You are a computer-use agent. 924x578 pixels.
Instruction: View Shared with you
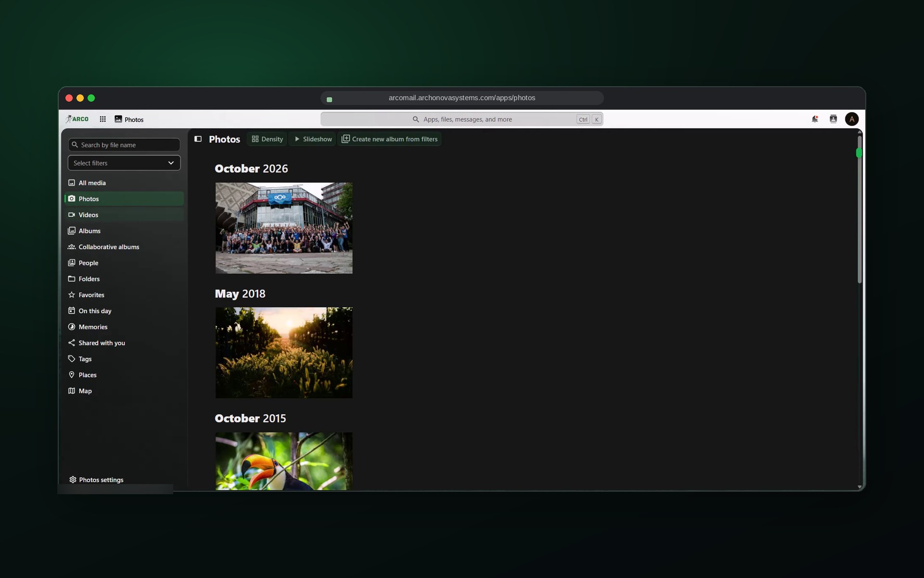[x=124, y=343]
